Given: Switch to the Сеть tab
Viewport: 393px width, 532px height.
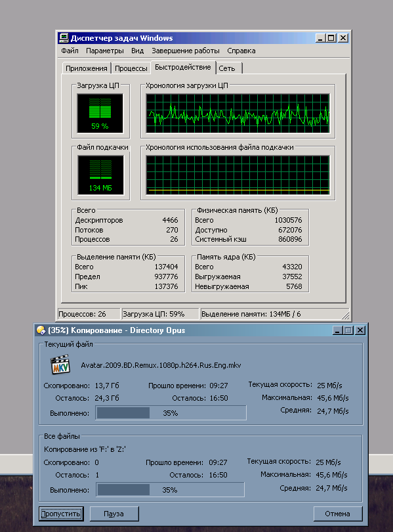Looking at the screenshot, I should 229,68.
